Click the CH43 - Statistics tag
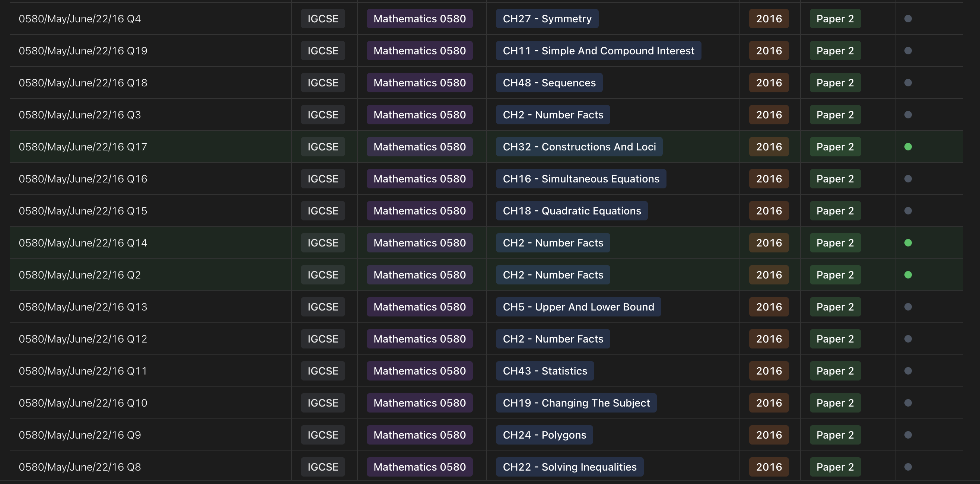 pyautogui.click(x=545, y=370)
